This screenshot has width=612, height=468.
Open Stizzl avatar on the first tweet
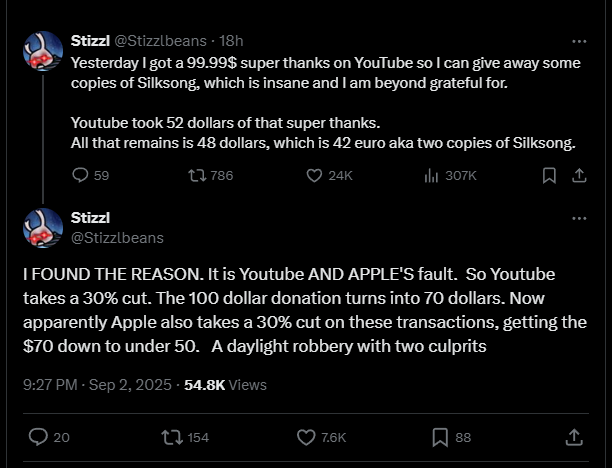(43, 51)
